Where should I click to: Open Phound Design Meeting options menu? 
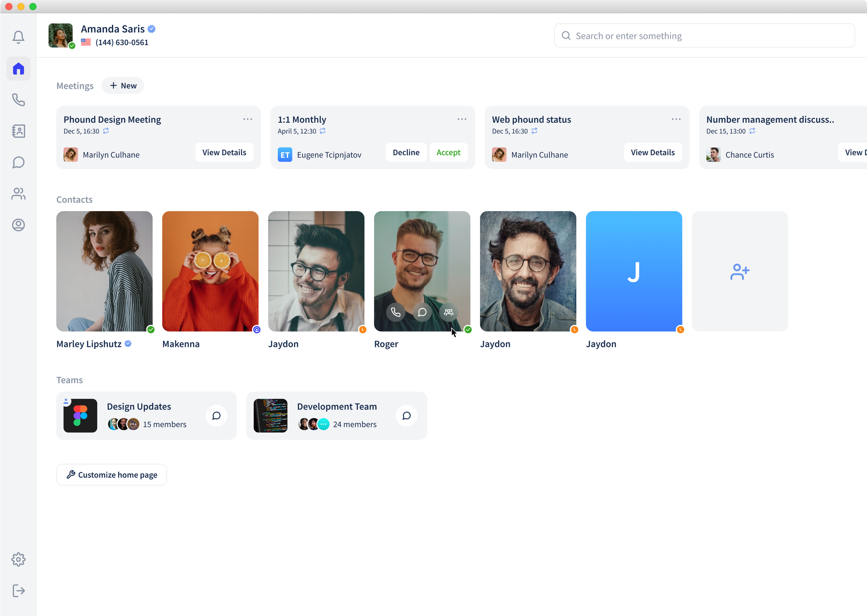coord(247,119)
